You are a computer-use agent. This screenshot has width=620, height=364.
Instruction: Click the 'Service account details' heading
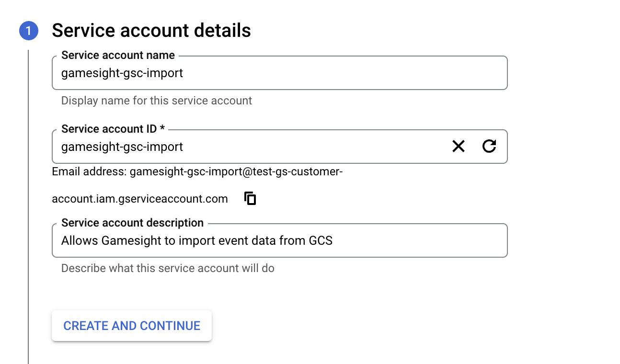tap(151, 31)
